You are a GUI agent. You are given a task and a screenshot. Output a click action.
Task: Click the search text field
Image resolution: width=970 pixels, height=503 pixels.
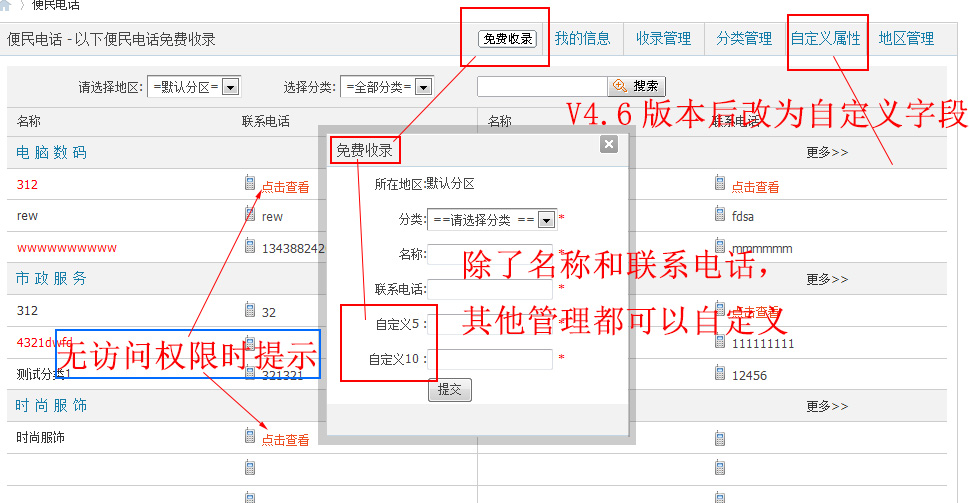tap(543, 87)
